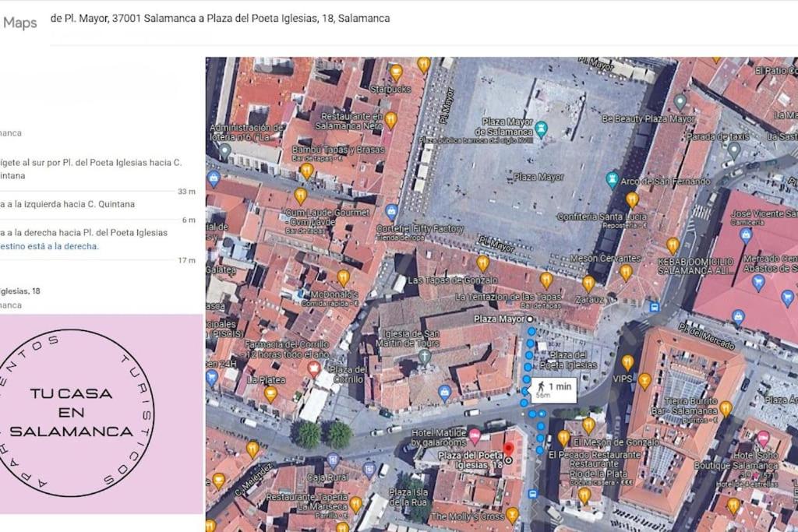Select the Hotel Soho Boutique Salamanca pin
Image resolution: width=798 pixels, height=532 pixels.
(763, 439)
